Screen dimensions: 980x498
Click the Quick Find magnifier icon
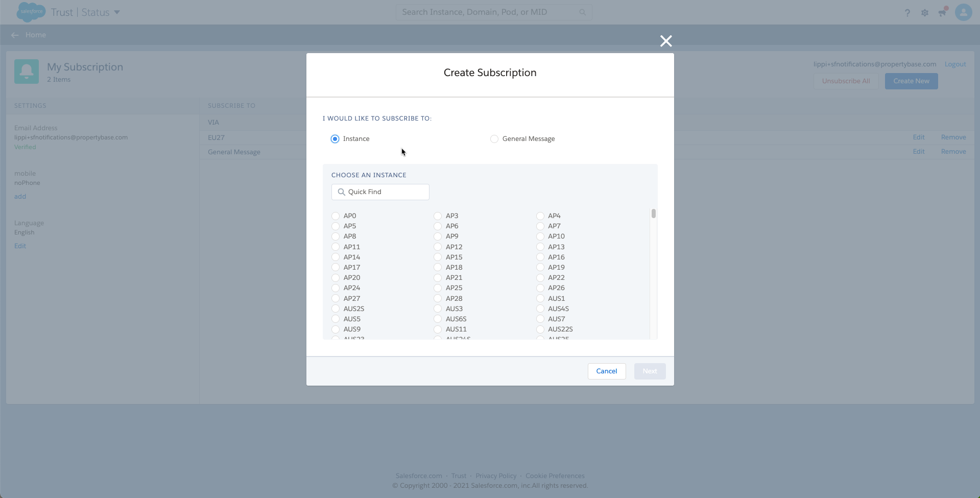click(x=342, y=192)
